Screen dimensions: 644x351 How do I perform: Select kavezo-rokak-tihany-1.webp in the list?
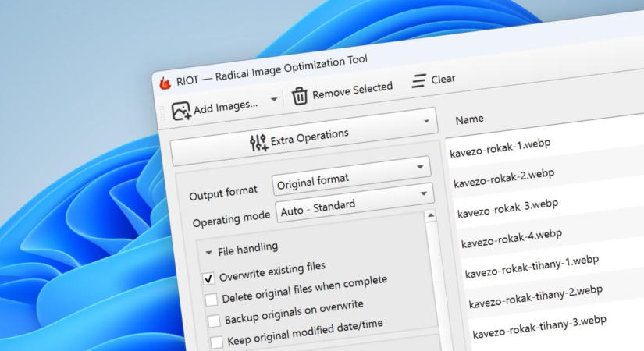click(532, 267)
